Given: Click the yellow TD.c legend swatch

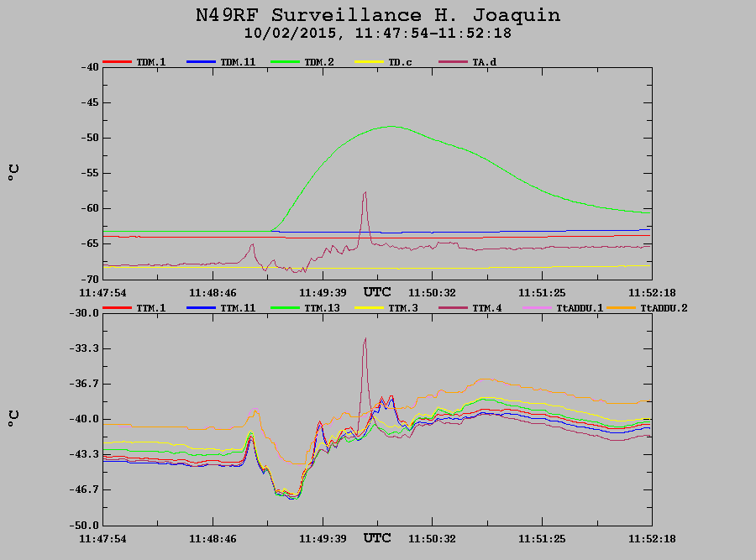Looking at the screenshot, I should 369,61.
